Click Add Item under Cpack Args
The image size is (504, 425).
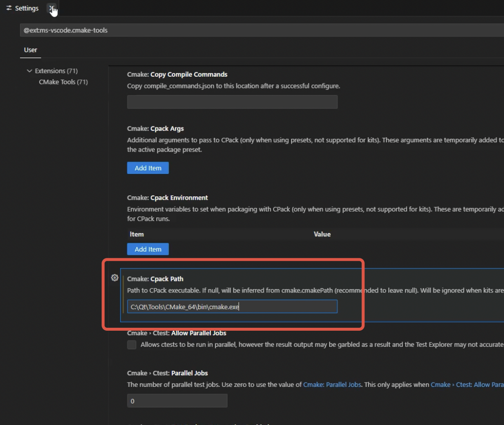tap(147, 168)
